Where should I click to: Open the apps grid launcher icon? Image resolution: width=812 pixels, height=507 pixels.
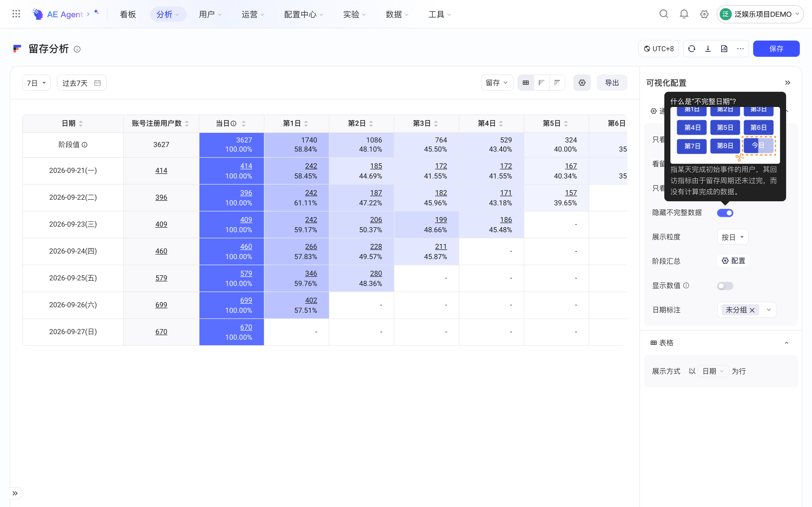coord(16,14)
